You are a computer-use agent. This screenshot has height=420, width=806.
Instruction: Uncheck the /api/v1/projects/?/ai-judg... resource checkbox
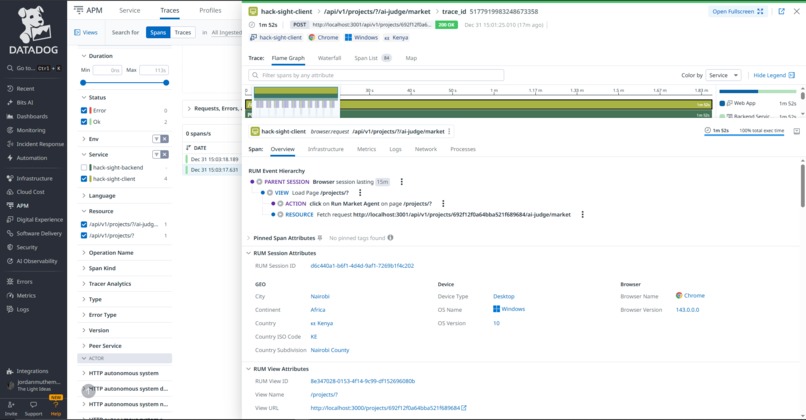tap(84, 224)
